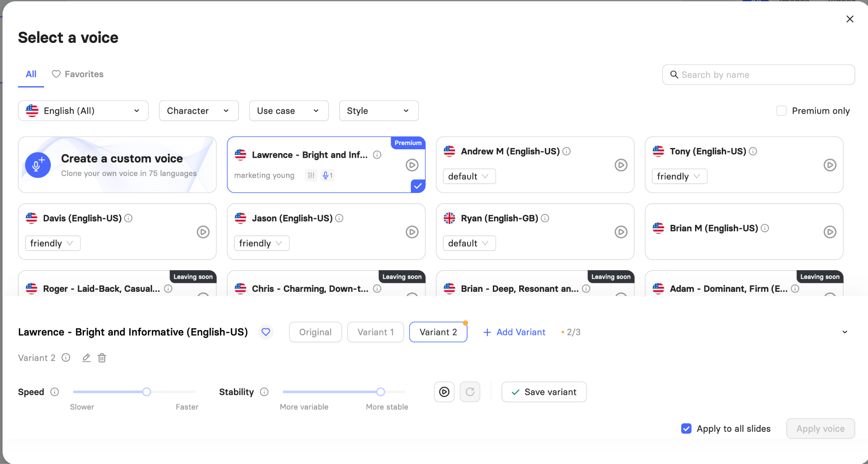Play preview of Brian M voice
Image resolution: width=868 pixels, height=464 pixels.
coord(830,232)
